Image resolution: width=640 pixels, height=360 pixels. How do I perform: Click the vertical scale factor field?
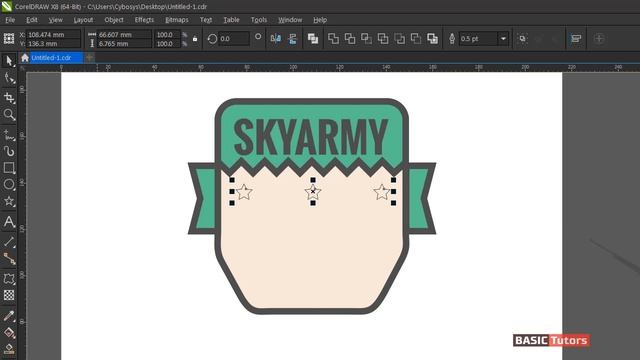pyautogui.click(x=167, y=43)
